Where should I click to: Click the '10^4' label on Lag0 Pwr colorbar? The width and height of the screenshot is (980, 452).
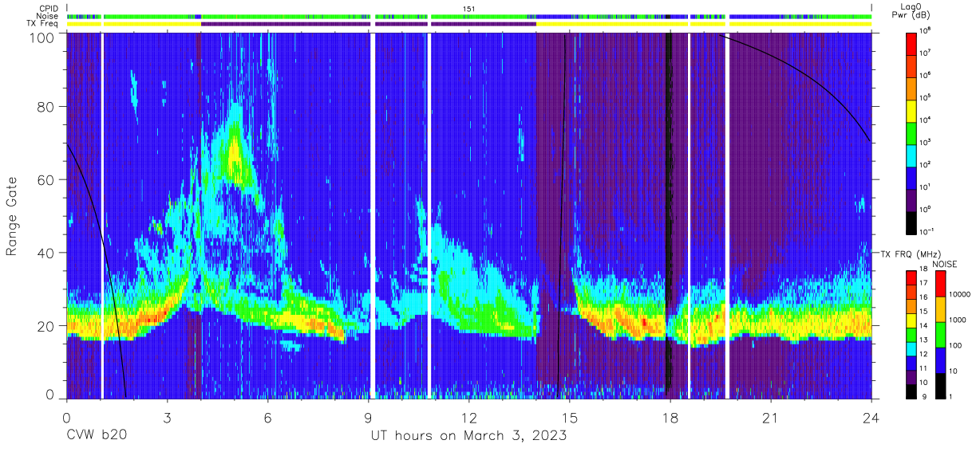tap(925, 120)
